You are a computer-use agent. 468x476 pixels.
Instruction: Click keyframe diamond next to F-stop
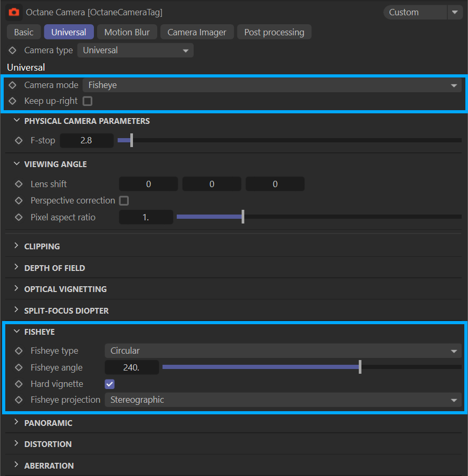point(19,141)
